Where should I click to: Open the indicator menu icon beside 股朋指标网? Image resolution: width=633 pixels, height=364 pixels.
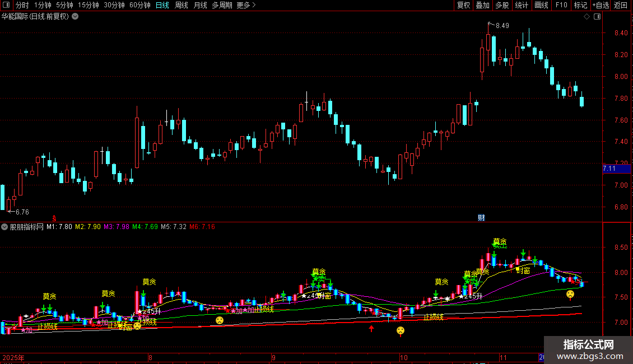(x=4, y=227)
